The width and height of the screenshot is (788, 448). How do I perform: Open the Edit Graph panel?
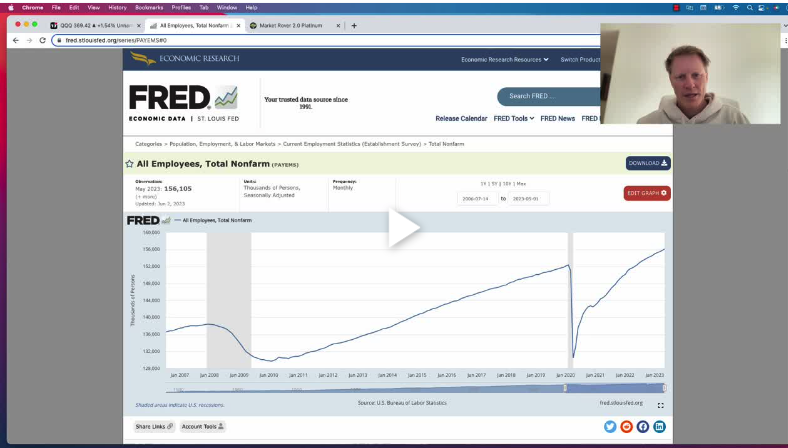(x=647, y=193)
